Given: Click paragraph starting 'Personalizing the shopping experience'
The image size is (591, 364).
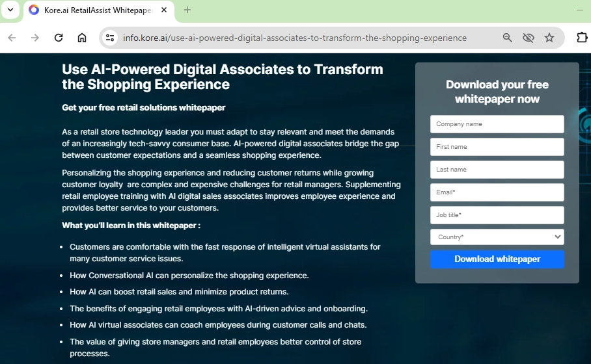Looking at the screenshot, I should 231,190.
